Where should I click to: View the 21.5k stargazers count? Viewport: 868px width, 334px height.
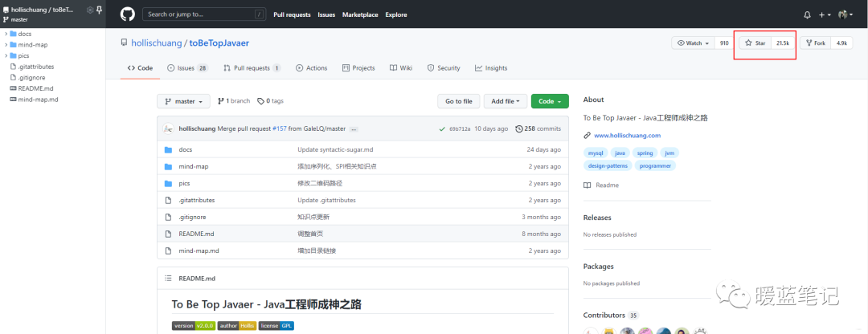pos(783,43)
